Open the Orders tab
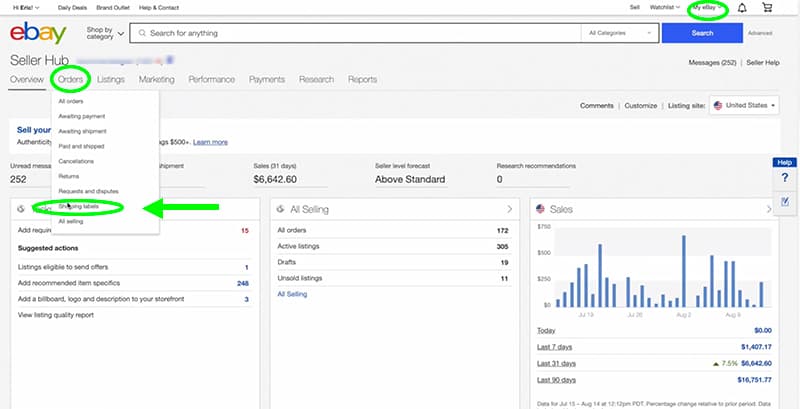 (70, 80)
